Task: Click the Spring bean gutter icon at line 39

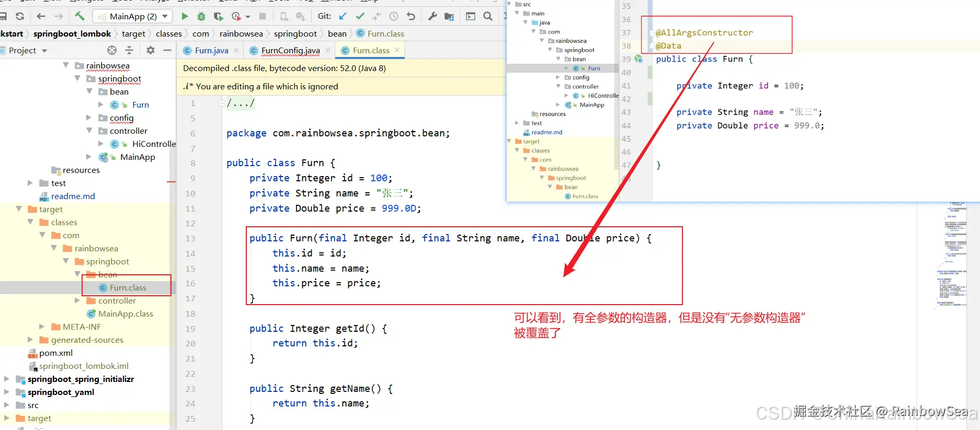Action: [639, 59]
